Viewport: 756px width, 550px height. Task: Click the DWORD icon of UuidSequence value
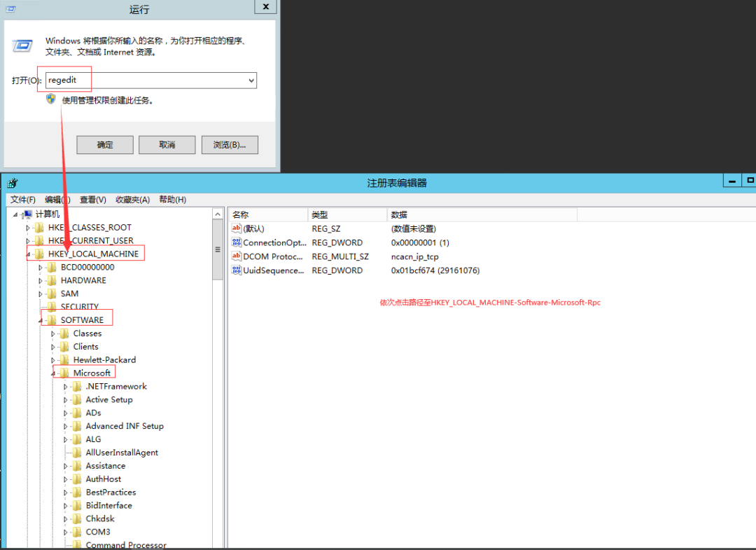tap(237, 270)
